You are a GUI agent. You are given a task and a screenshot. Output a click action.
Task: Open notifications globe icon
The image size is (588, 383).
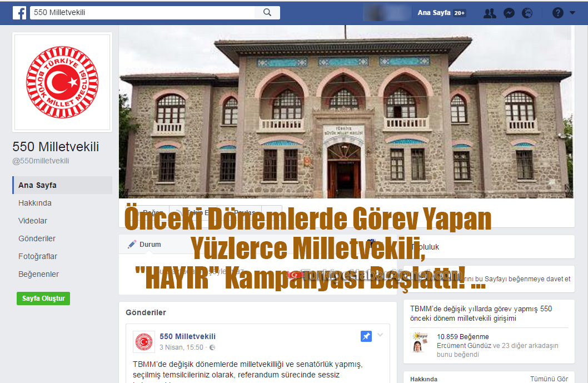pos(527,13)
